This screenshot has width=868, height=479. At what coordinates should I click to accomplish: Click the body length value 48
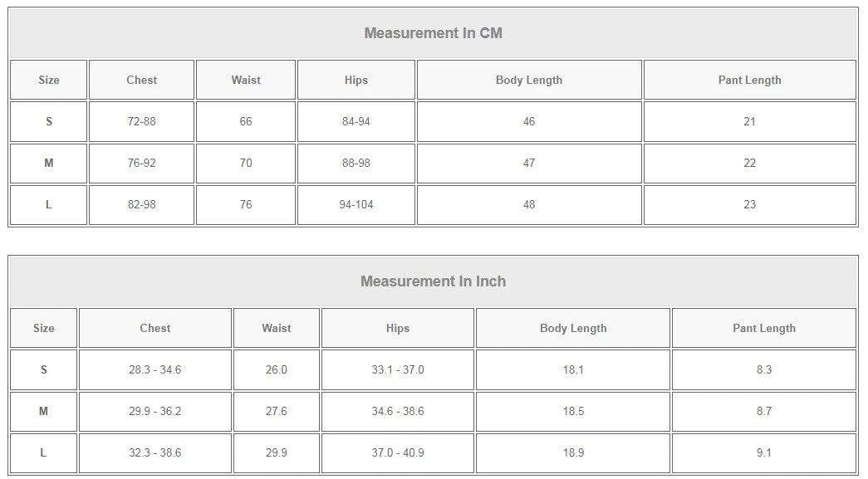(x=529, y=205)
